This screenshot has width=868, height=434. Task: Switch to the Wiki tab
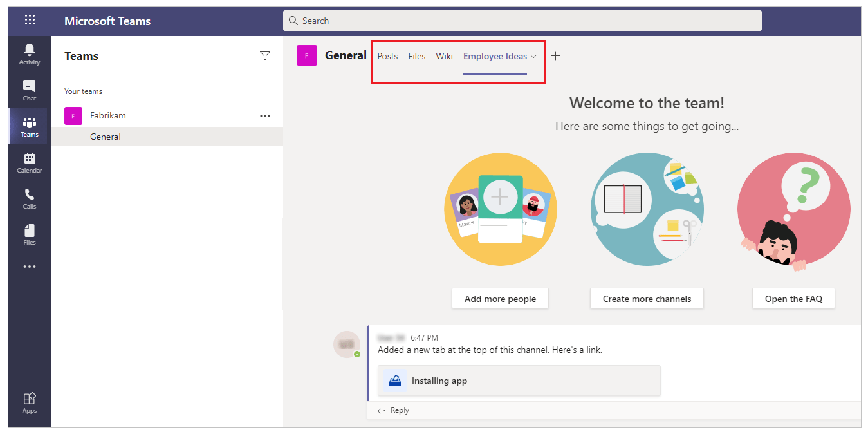pyautogui.click(x=444, y=56)
